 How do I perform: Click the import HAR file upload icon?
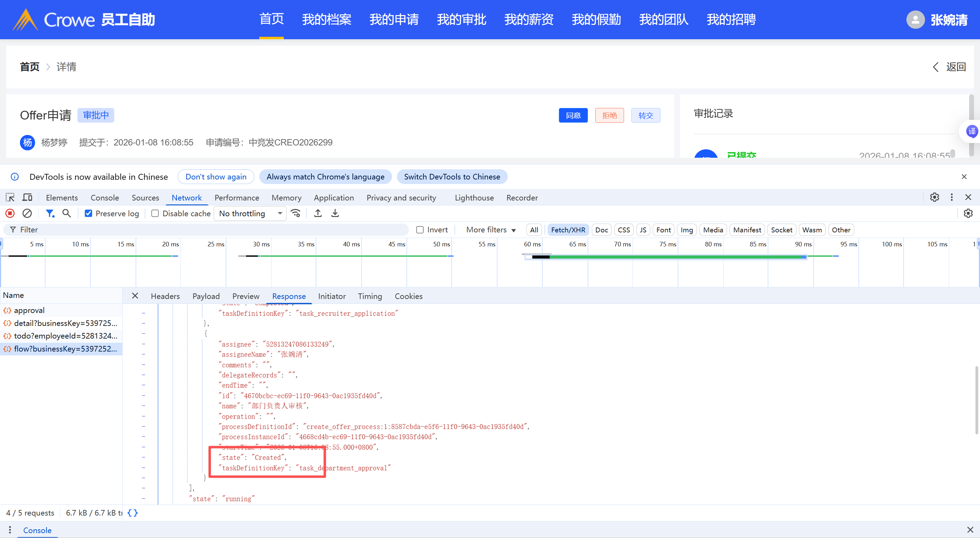pyautogui.click(x=318, y=213)
